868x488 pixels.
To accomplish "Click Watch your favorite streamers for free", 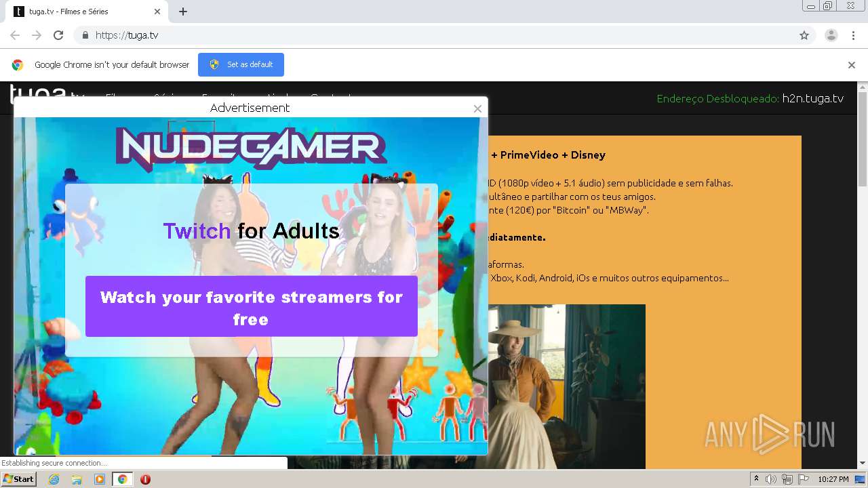I will (251, 306).
